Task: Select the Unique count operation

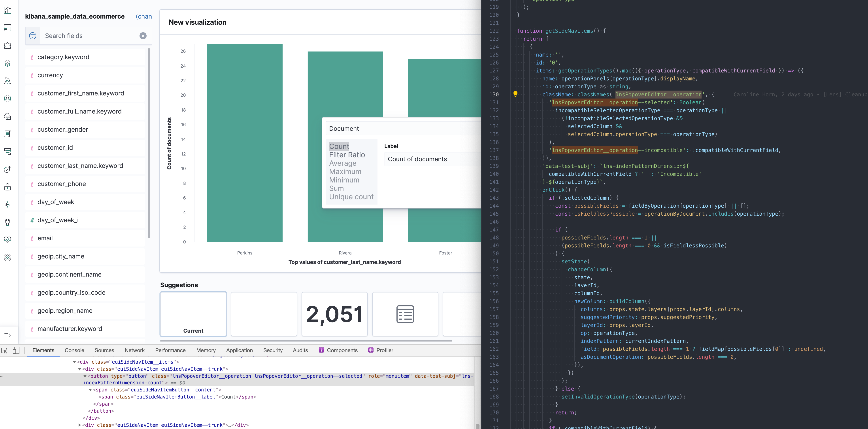Action: [351, 197]
